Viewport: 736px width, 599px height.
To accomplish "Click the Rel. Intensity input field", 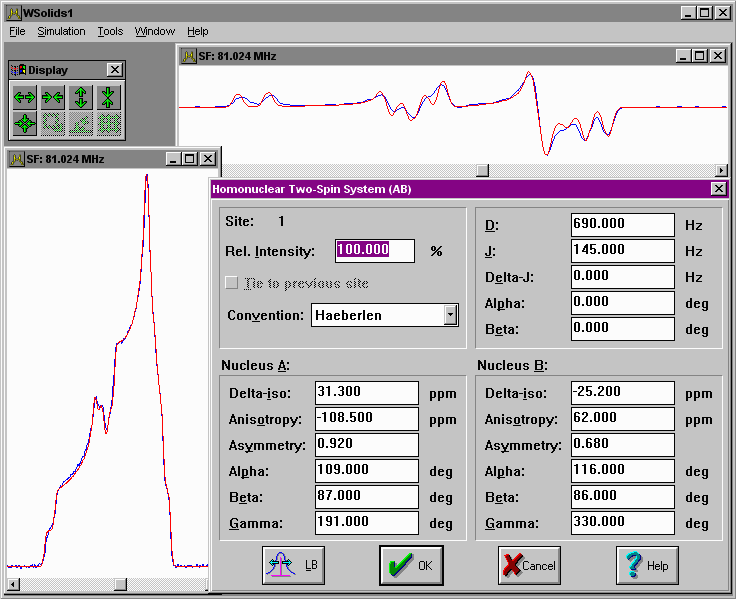I will pos(374,250).
